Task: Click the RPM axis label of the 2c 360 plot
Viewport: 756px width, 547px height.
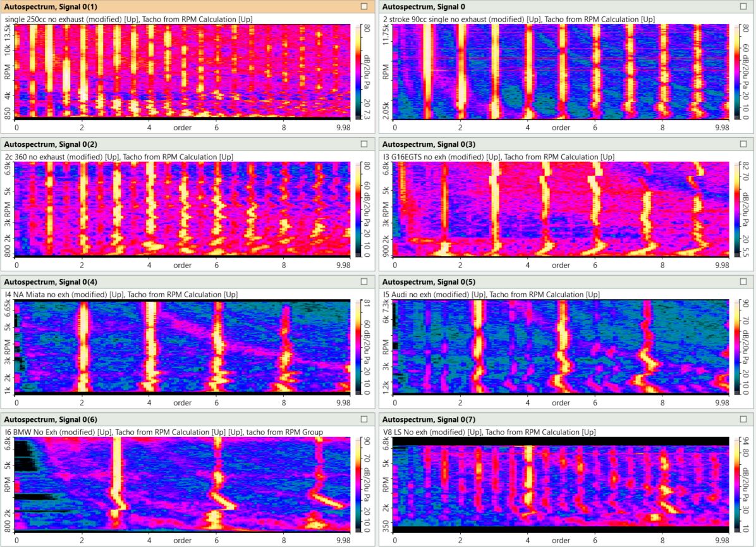Action: 8,209
